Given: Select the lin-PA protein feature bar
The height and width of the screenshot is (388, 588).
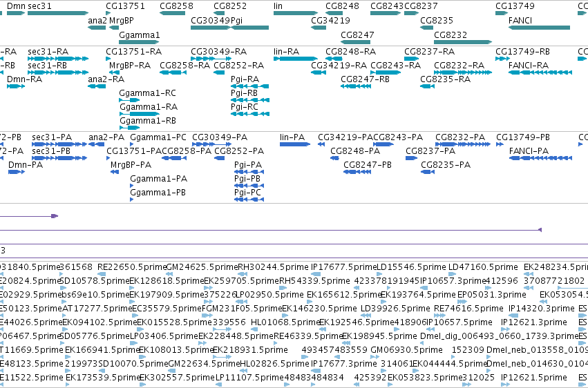Looking at the screenshot, I should tap(295, 144).
